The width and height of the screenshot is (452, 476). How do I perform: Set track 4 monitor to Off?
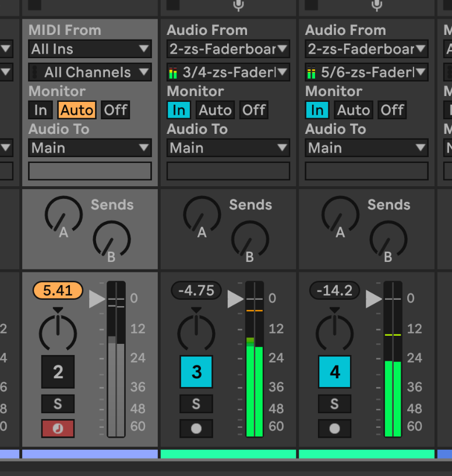pyautogui.click(x=392, y=110)
